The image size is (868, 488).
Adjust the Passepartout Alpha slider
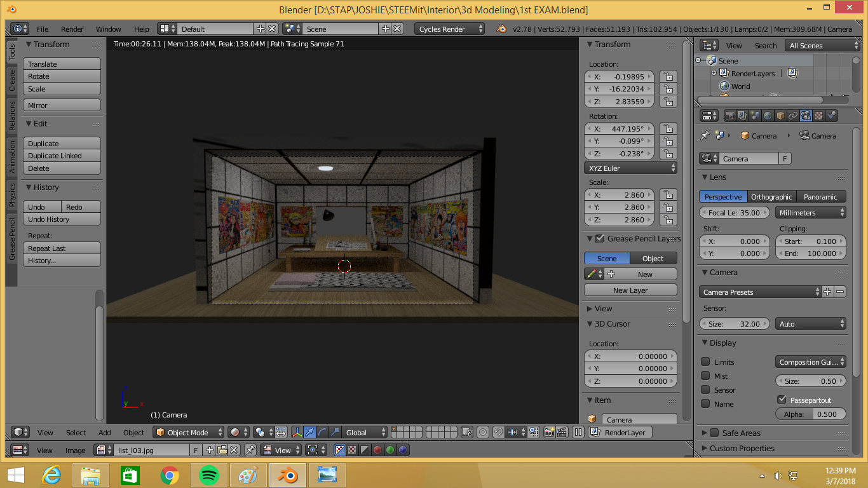(x=811, y=414)
